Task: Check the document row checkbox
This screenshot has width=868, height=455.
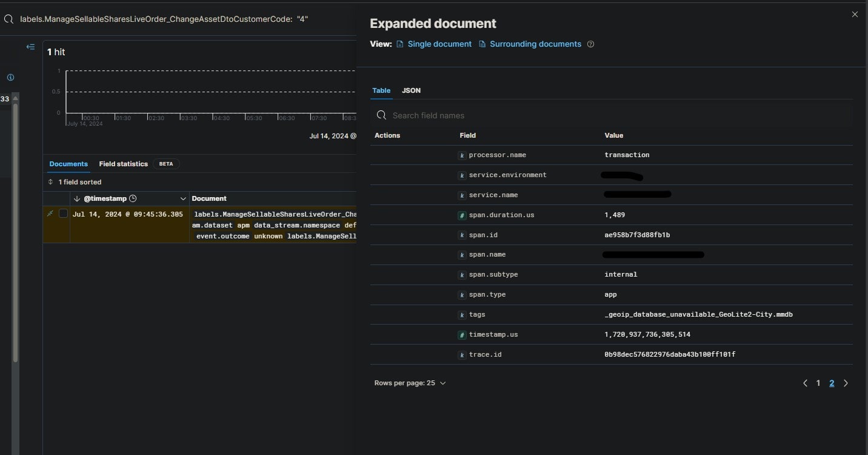Action: pyautogui.click(x=63, y=214)
